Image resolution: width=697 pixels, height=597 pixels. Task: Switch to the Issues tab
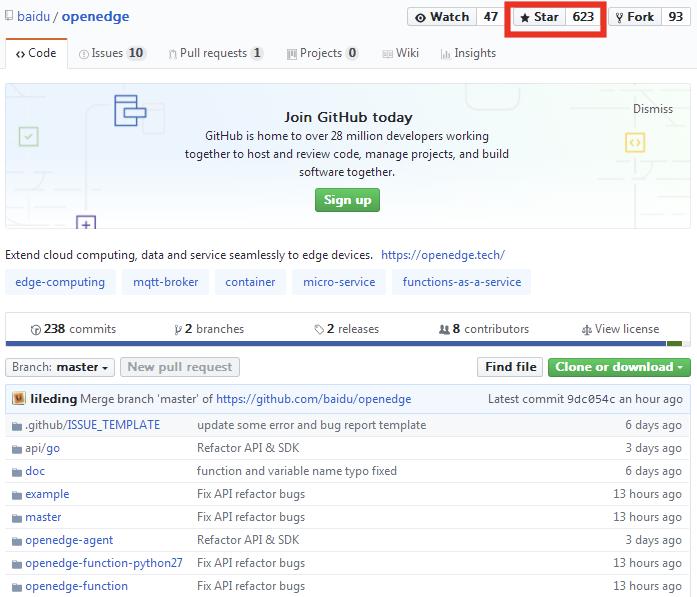112,53
